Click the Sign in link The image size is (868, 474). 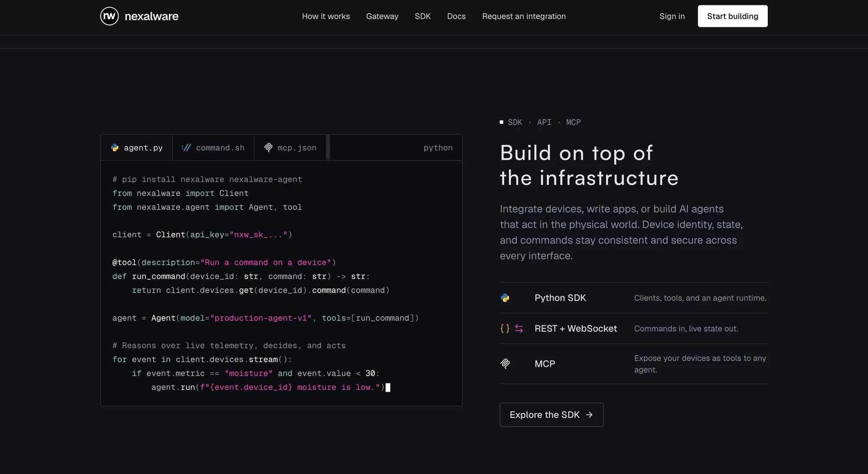[x=672, y=16]
